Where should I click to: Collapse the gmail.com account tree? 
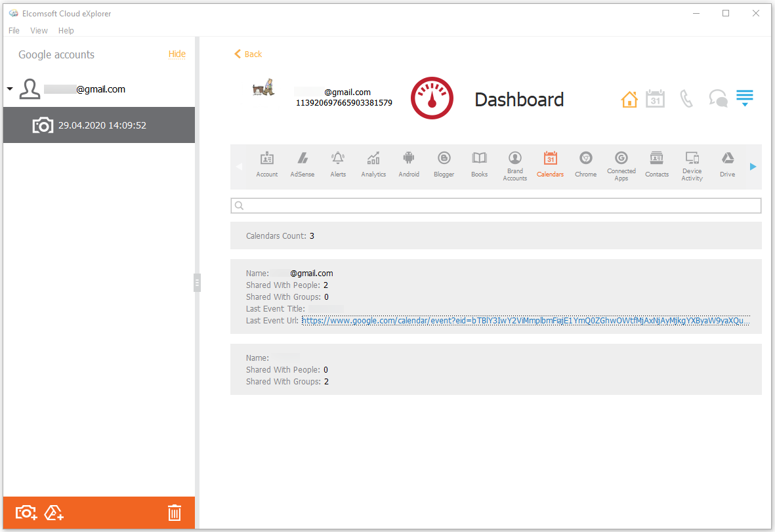coord(9,89)
